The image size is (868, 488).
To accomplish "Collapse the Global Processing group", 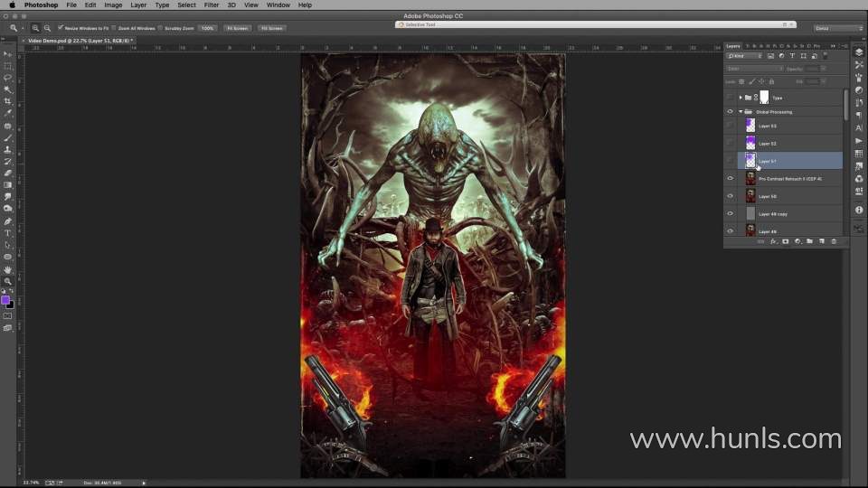I will click(741, 112).
